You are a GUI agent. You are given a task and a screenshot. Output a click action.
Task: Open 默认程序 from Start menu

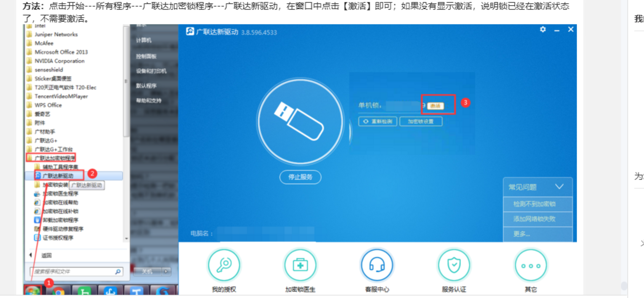(146, 86)
